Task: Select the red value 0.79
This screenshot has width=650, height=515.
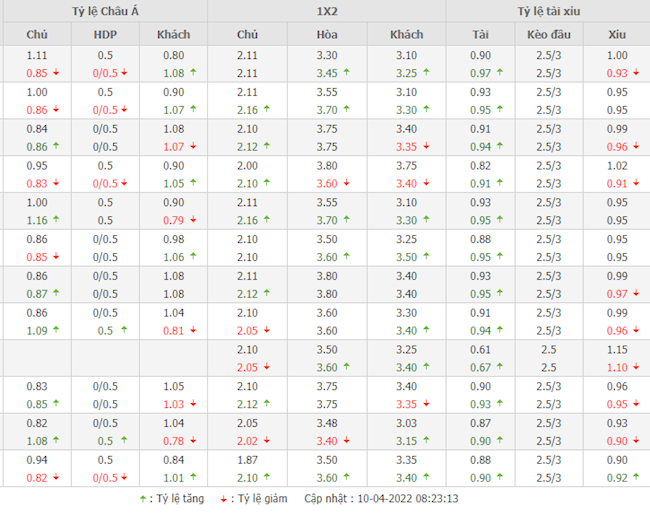Action: point(173,220)
